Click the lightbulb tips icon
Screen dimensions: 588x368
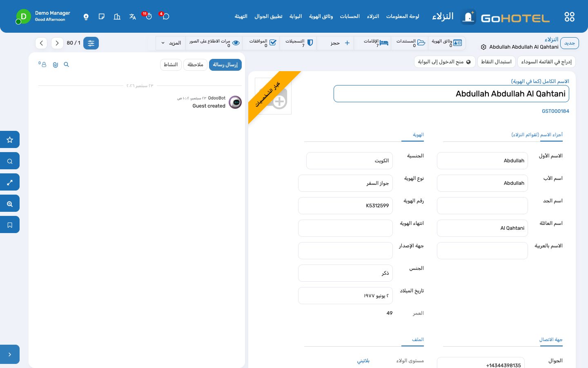(86, 17)
